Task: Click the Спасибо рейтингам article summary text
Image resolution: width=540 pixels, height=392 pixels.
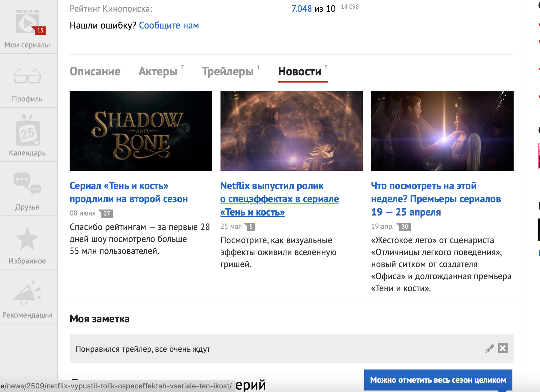Action: [140, 239]
